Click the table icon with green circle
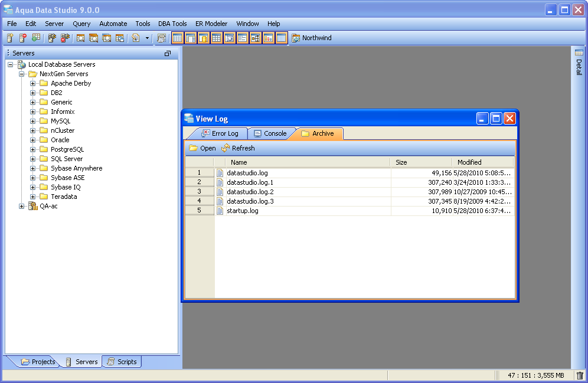Image resolution: width=588 pixels, height=383 pixels. pos(36,38)
